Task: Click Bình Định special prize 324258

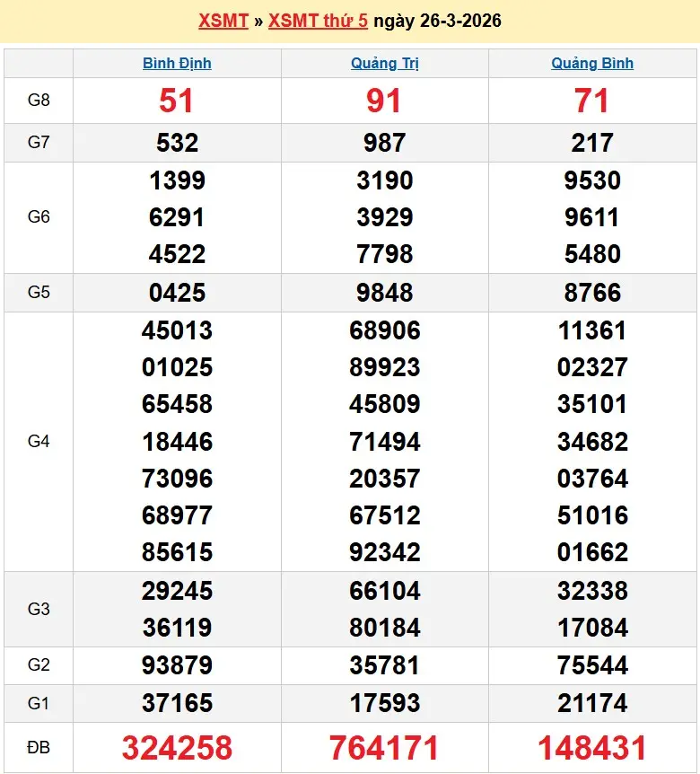Action: pyautogui.click(x=177, y=747)
